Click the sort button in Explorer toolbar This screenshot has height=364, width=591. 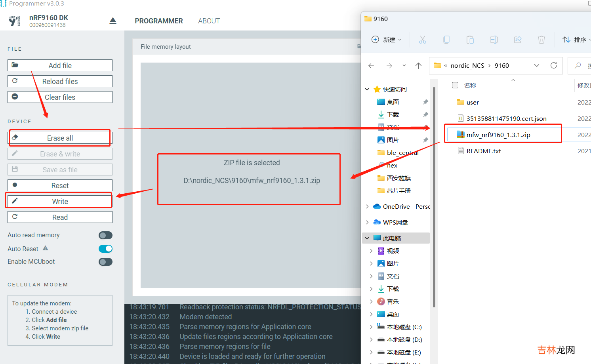(x=576, y=40)
